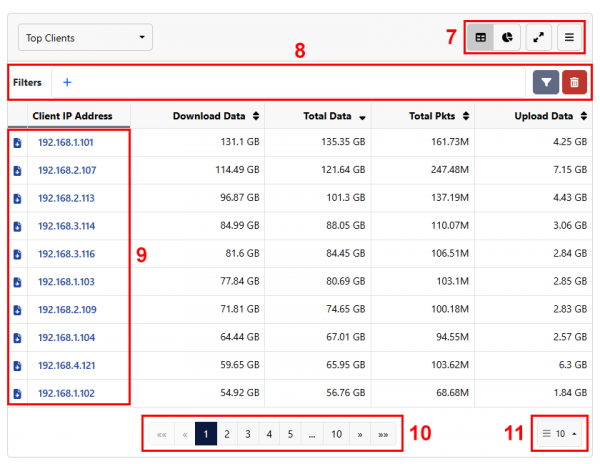
Task: Sort by Download Data column
Action: pos(216,116)
